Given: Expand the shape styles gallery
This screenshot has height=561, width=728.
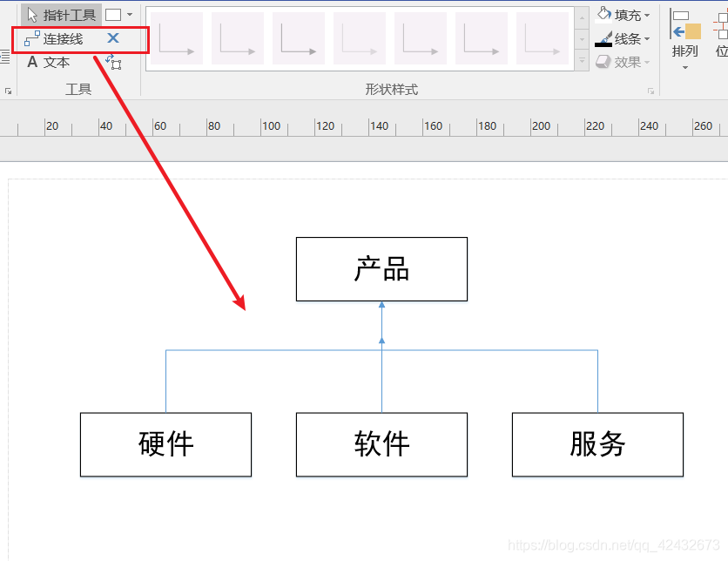Looking at the screenshot, I should pos(582,60).
